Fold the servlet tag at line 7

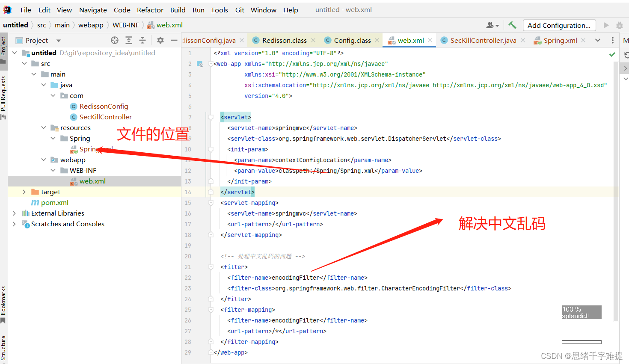tap(211, 117)
